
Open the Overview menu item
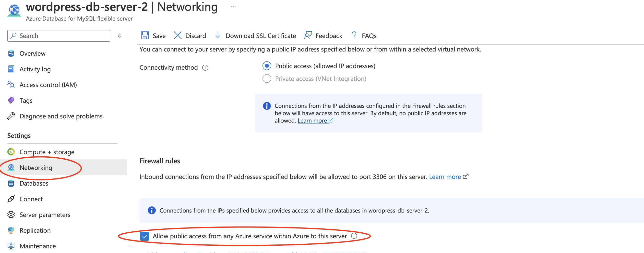(x=33, y=53)
